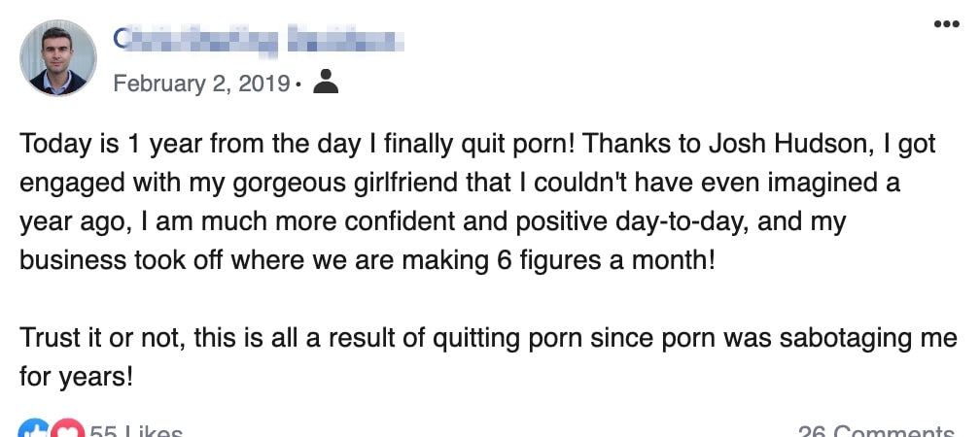The image size is (980, 437).
Task: Open the post options three-dot menu
Action: pos(946,24)
